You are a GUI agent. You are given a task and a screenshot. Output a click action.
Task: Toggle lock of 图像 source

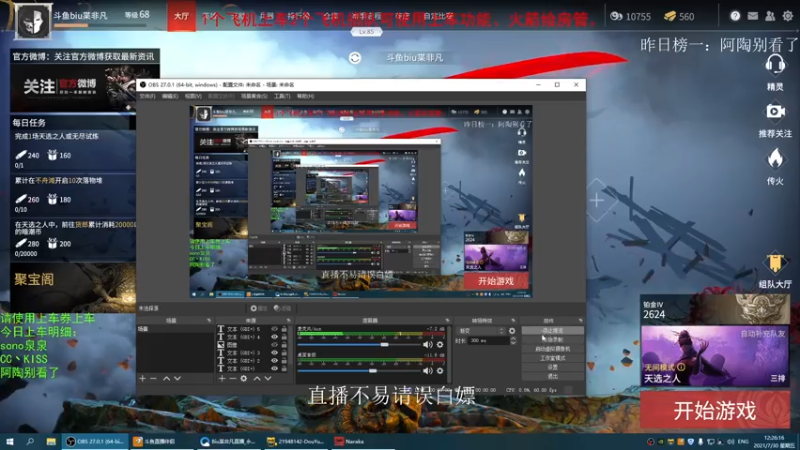click(x=284, y=345)
